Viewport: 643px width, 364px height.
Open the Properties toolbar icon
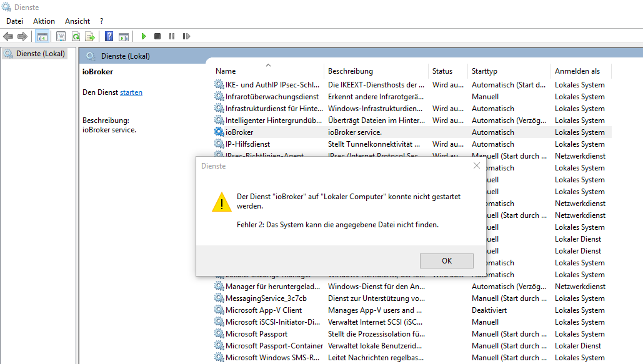click(61, 36)
